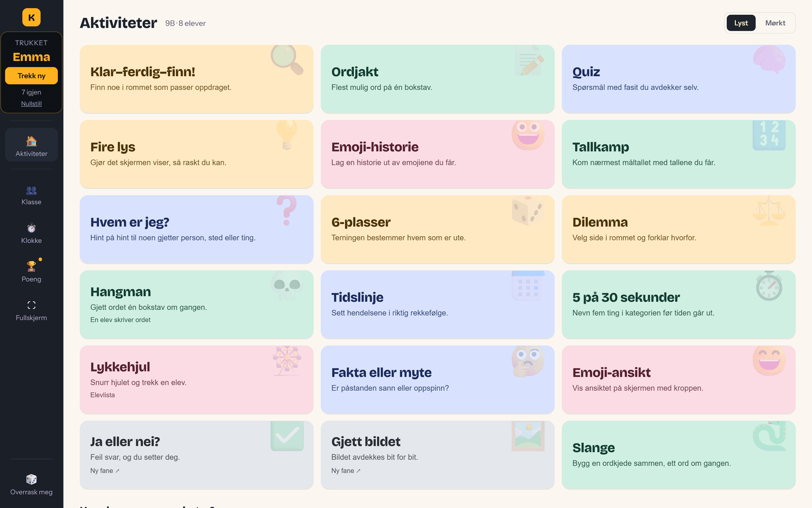Open Ny fane link on Gjett bildet

pyautogui.click(x=346, y=470)
